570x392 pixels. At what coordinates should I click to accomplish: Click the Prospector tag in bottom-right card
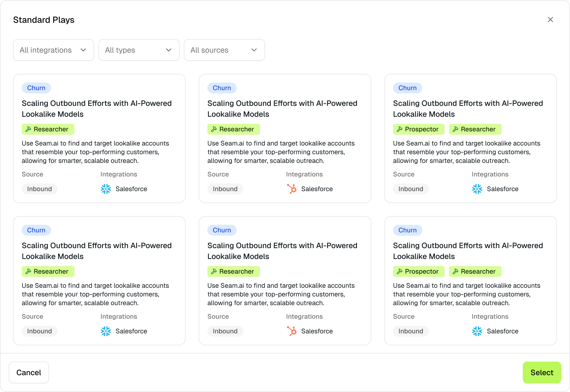click(x=419, y=271)
